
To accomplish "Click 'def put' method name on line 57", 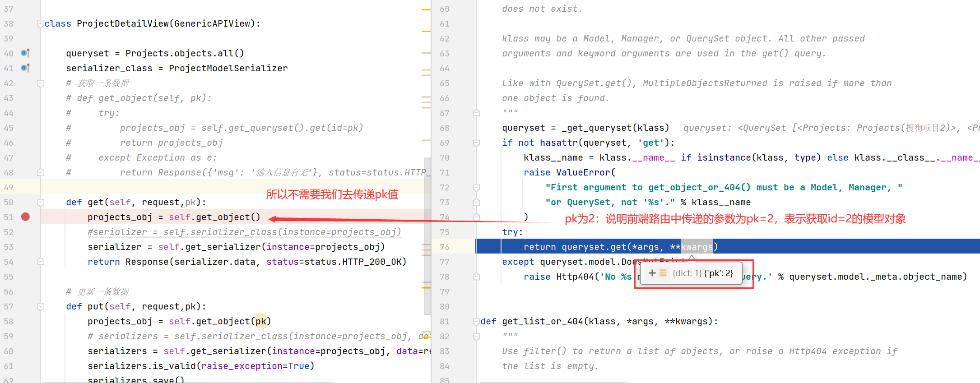I will point(96,306).
